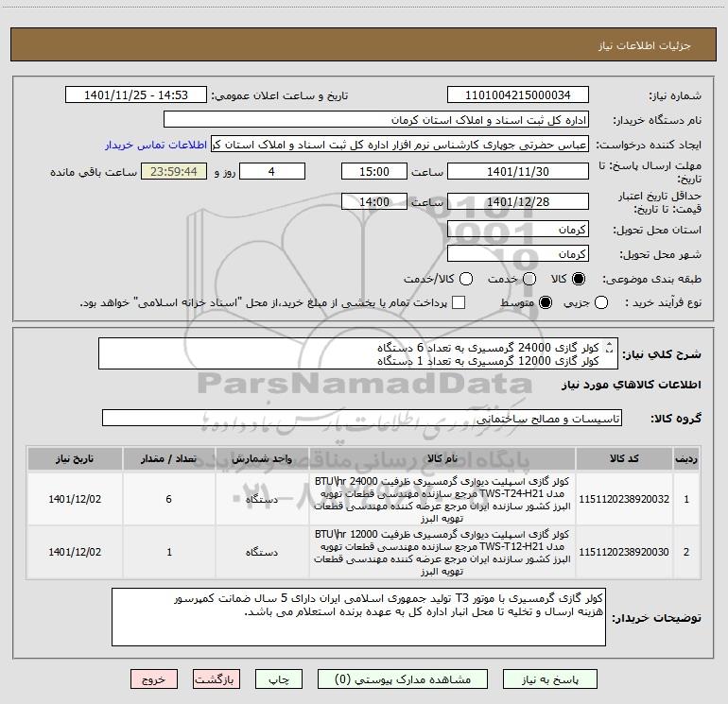Click the اطلاعات کالاهای مورد نیاز section title
The width and height of the screenshot is (728, 704).
point(631,385)
